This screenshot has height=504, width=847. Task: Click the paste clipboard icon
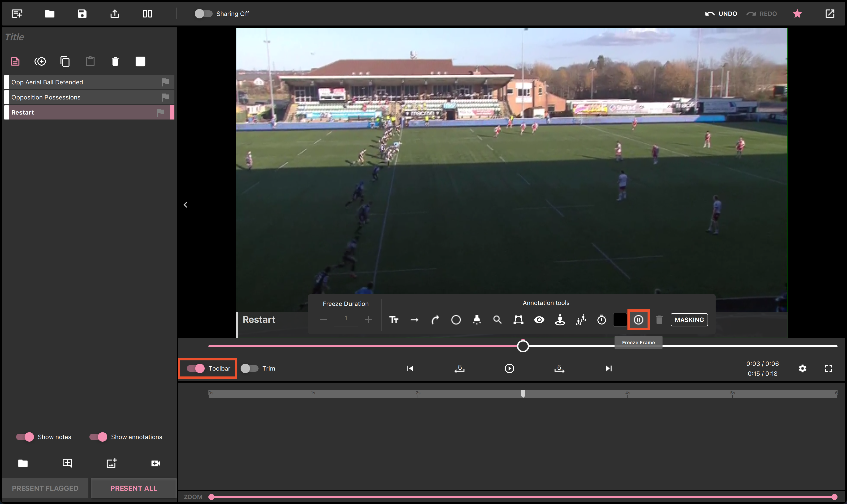coord(90,61)
